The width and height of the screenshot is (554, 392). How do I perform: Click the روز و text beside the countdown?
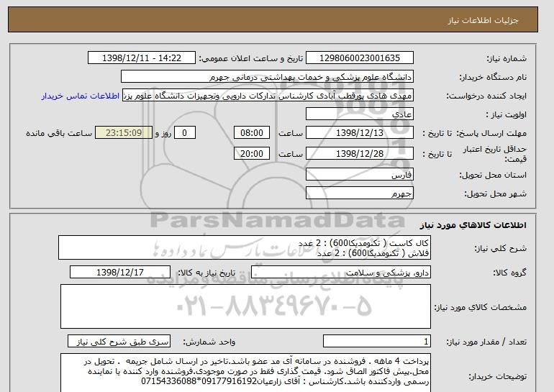point(163,134)
